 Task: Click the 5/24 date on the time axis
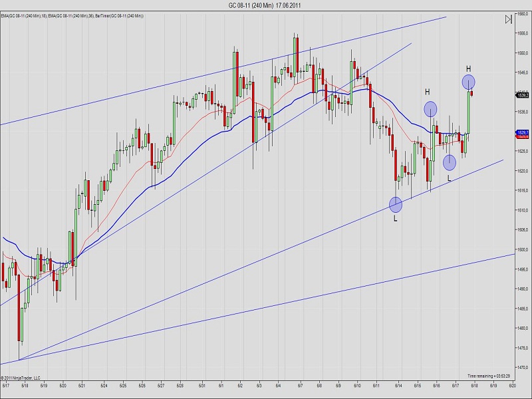(104, 386)
